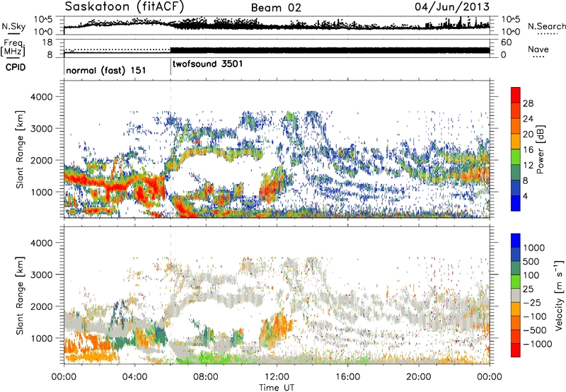This screenshot has height=392, width=566.
Task: Click the 4000 tick on power panel axis
Action: (41, 97)
